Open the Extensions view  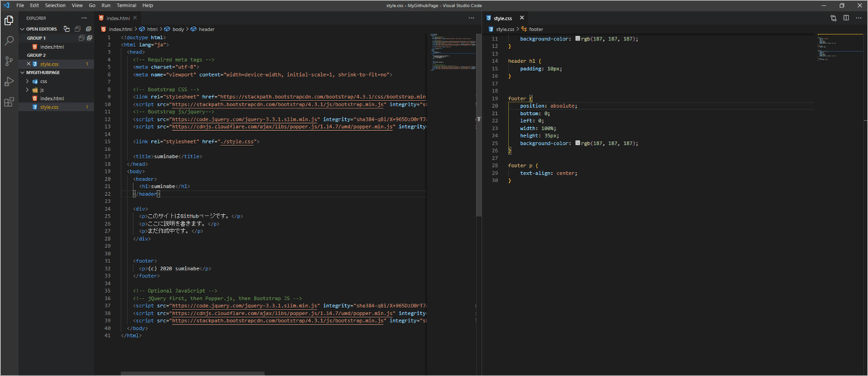9,102
